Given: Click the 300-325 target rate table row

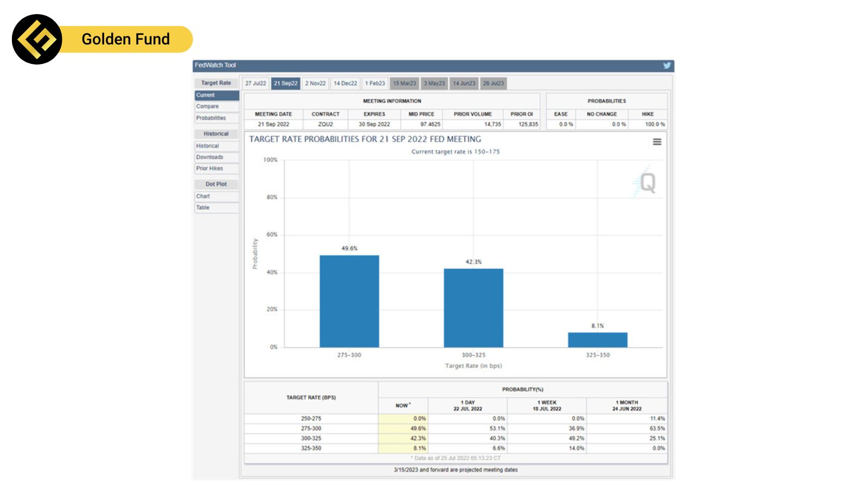Looking at the screenshot, I should [456, 439].
